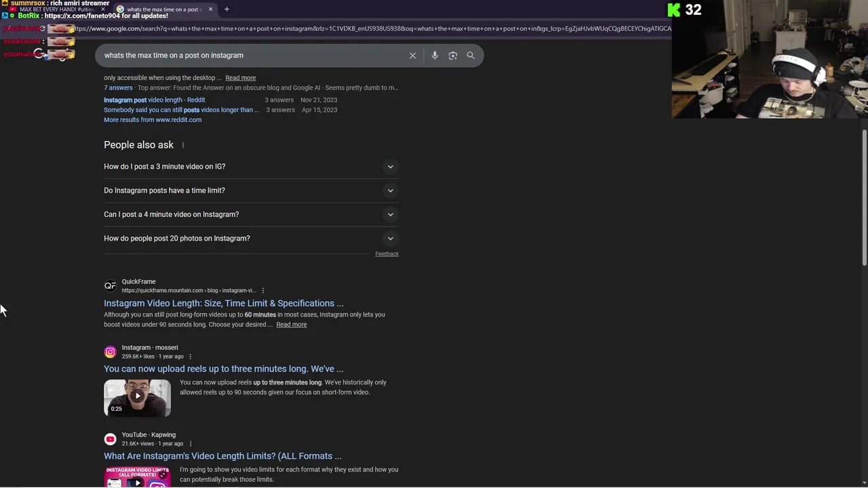Open 'Instagram Video Length: Size, Time Limit' result
Viewport: 868px width, 488px height.
(224, 304)
